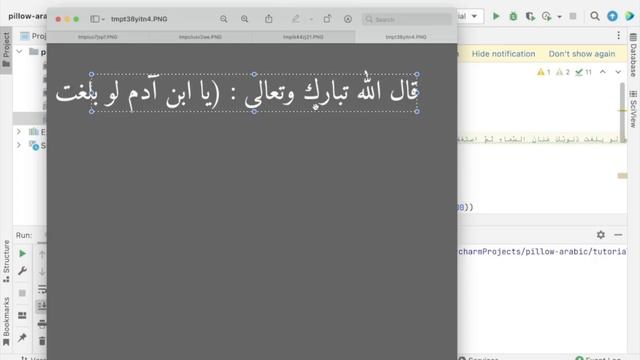Click Hide notification link
Viewport: 640px width, 360px height.
503,54
